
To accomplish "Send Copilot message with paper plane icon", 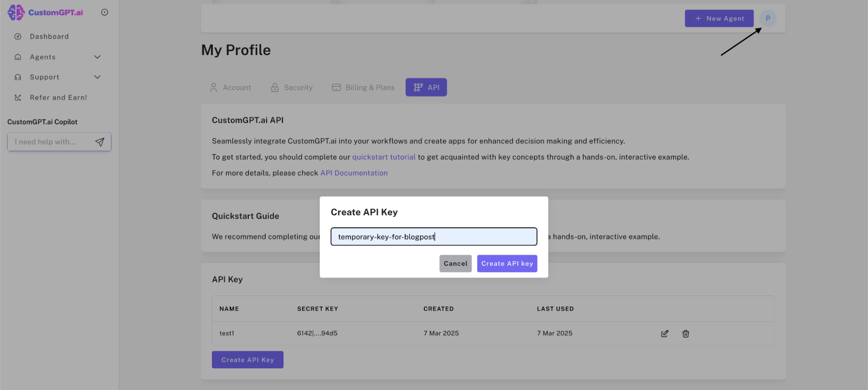I will 100,142.
